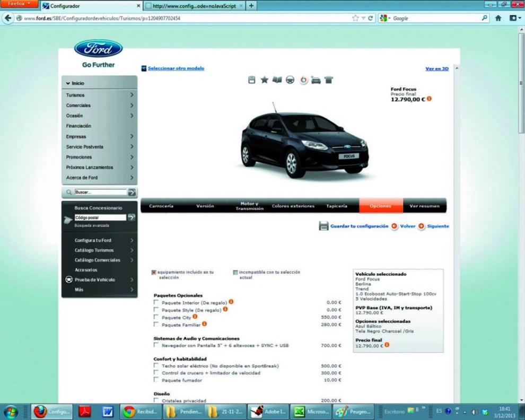Check the Cristales privacidad option

156,400
